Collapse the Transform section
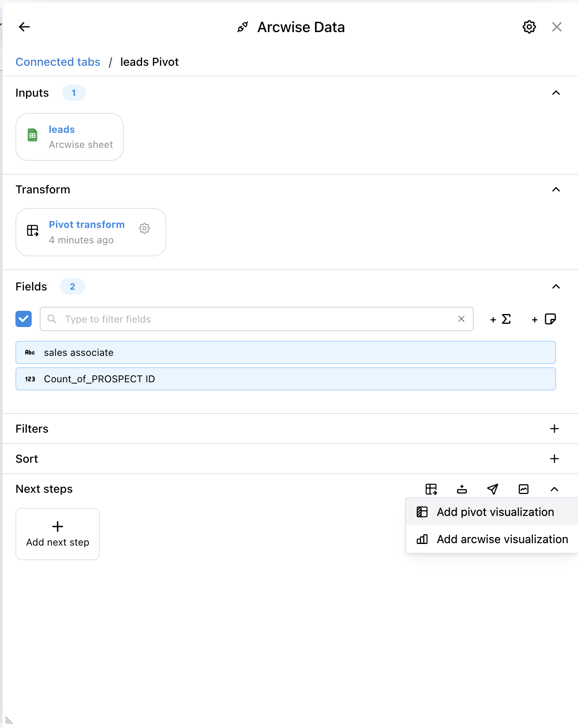This screenshot has width=578, height=728. click(556, 190)
